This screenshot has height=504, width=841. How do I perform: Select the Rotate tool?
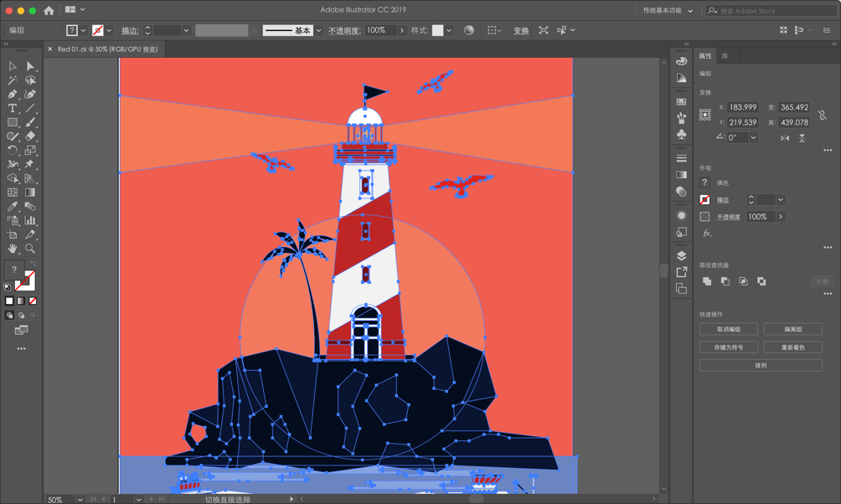pos(12,151)
